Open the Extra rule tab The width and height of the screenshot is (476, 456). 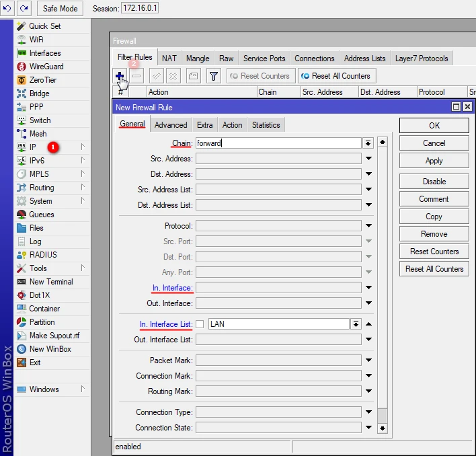pyautogui.click(x=204, y=125)
